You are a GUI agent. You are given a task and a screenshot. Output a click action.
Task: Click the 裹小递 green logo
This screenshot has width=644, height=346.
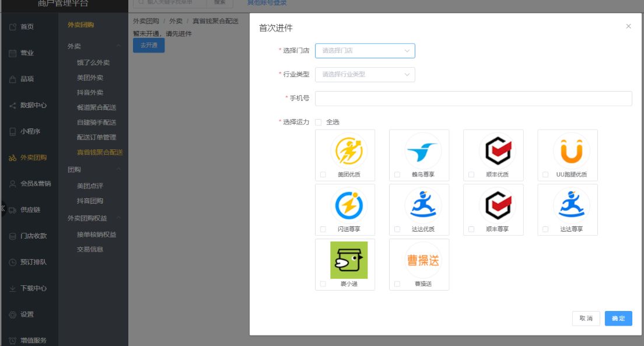click(x=349, y=260)
